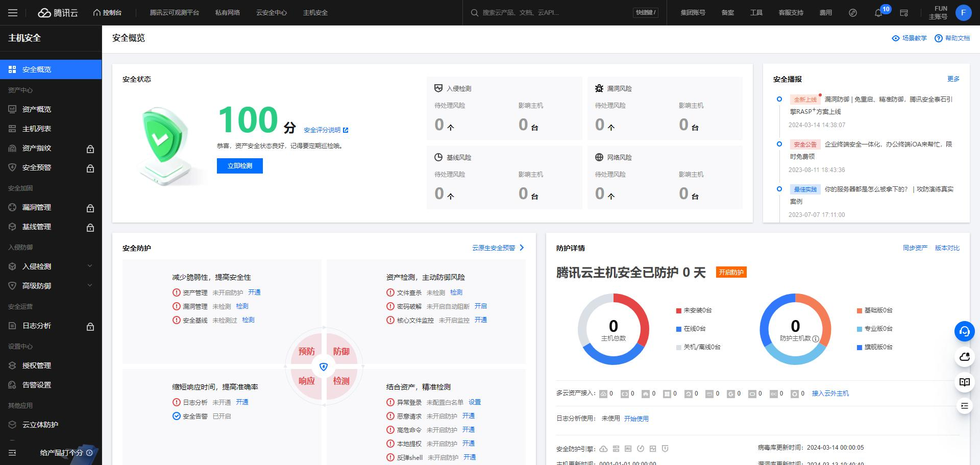Image resolution: width=980 pixels, height=465 pixels.
Task: Open the floating customer service headset button
Action: click(x=965, y=331)
